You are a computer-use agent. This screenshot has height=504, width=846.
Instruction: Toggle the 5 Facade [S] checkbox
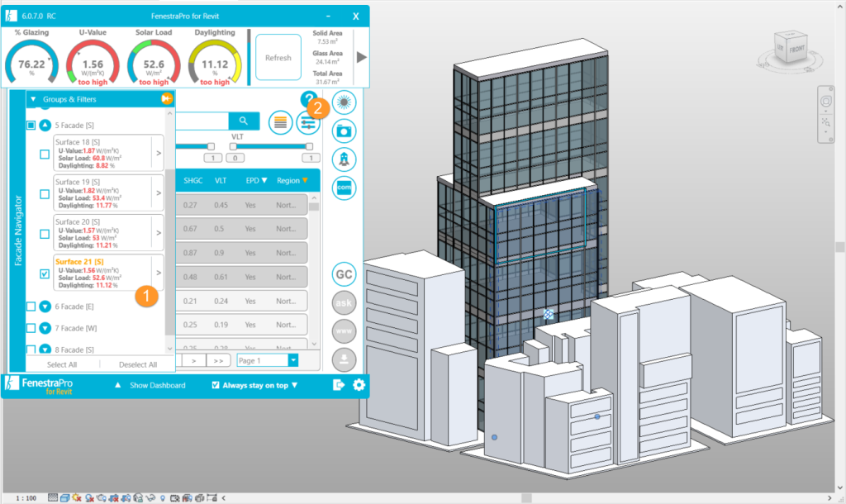pyautogui.click(x=31, y=126)
